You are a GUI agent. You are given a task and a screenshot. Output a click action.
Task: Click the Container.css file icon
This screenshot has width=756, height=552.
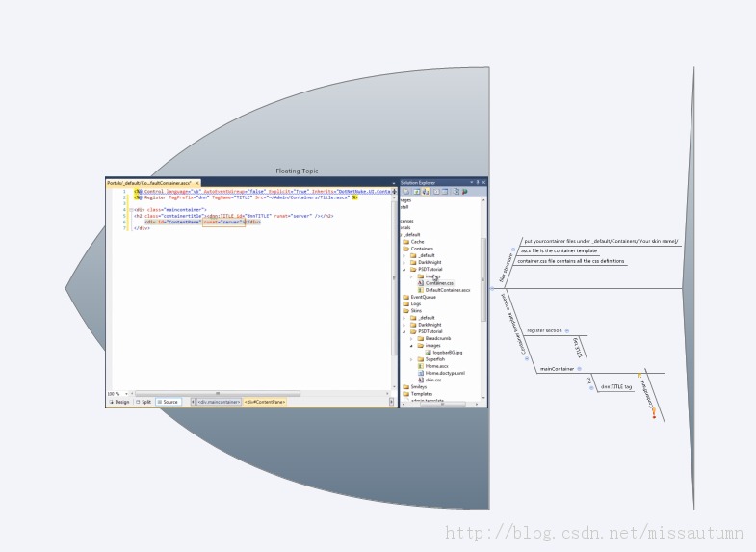pos(421,283)
